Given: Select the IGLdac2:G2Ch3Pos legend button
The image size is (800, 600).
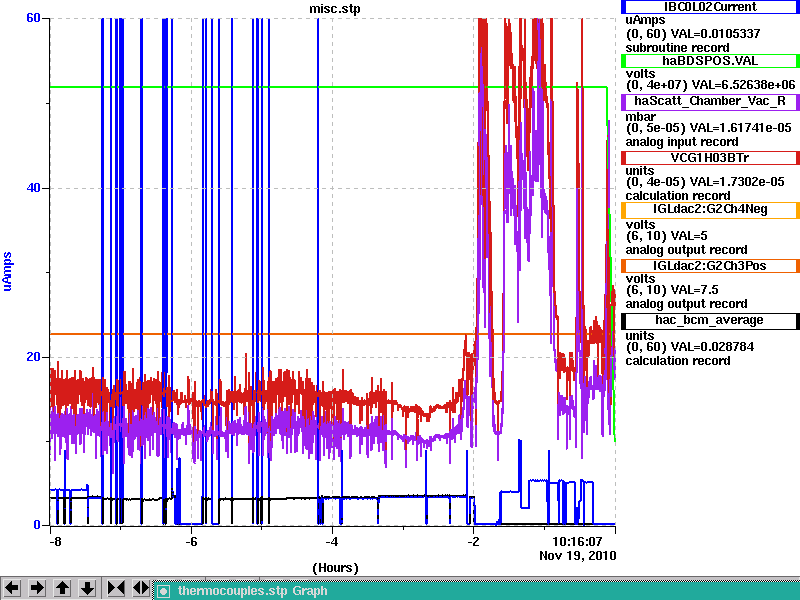Looking at the screenshot, I should (x=710, y=266).
